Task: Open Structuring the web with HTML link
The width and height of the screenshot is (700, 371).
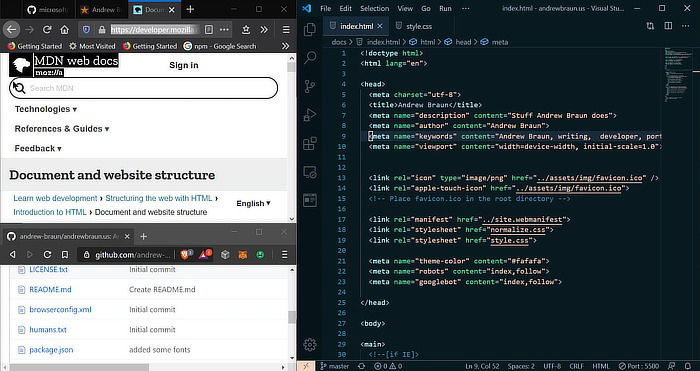Action: pos(158,198)
